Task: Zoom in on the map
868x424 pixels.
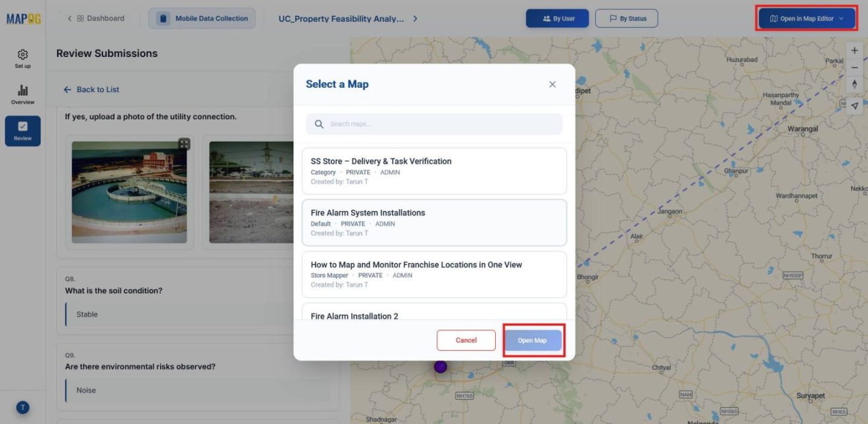Action: (x=854, y=50)
